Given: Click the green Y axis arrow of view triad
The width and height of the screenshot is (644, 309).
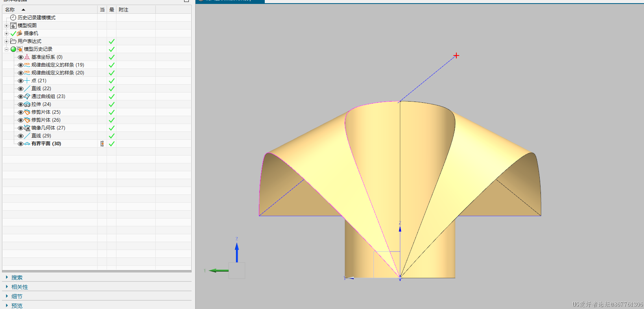Looking at the screenshot, I should (x=219, y=270).
